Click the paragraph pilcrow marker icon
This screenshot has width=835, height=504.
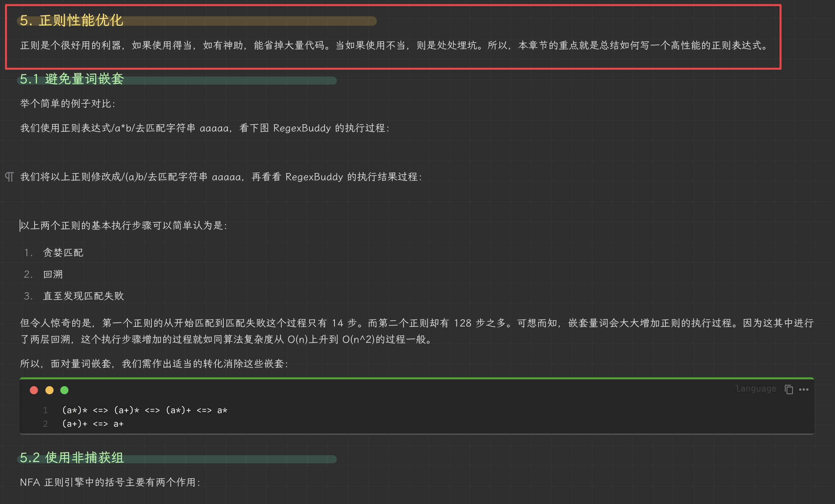point(9,177)
